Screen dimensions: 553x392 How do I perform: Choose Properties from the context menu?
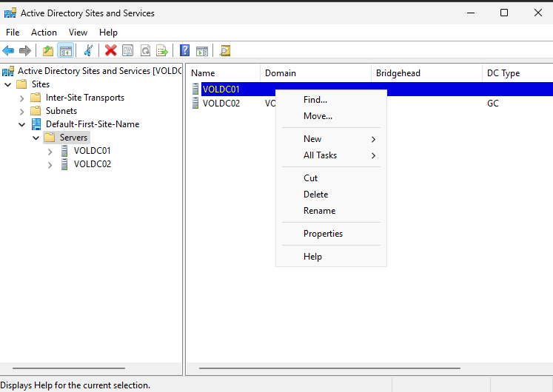click(x=323, y=234)
